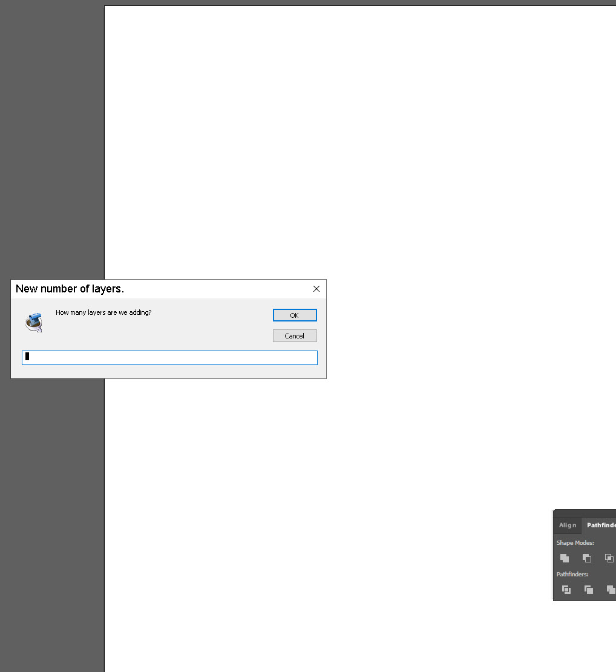Apply the Divide pathfinder

pos(566,589)
